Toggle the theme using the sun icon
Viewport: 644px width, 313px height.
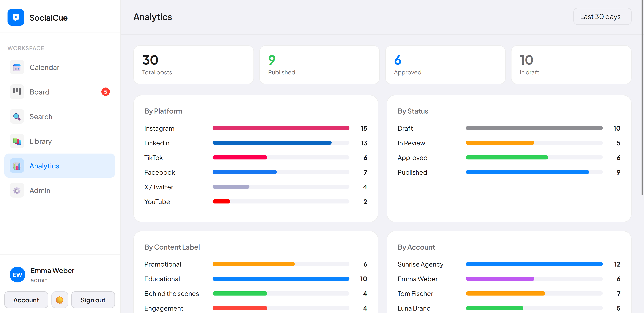pyautogui.click(x=60, y=300)
